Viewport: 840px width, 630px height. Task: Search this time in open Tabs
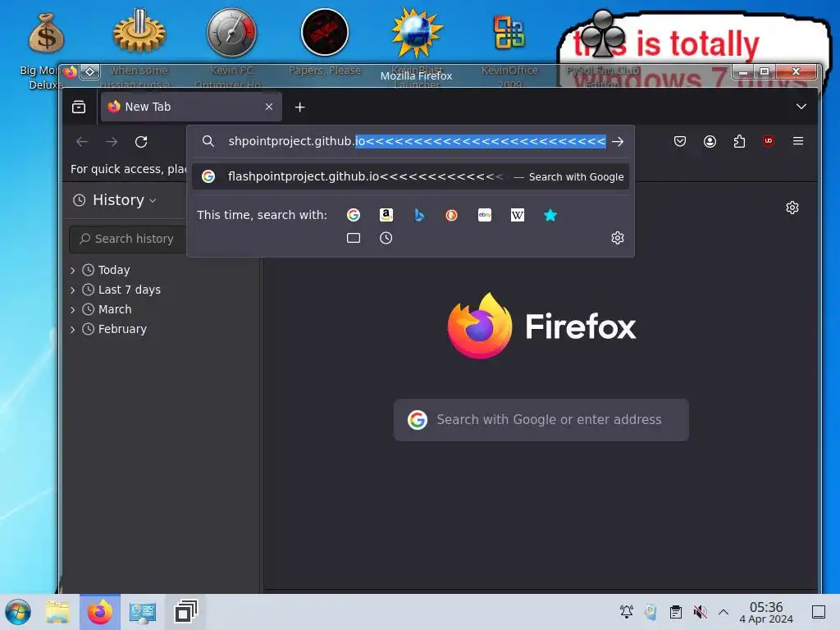pos(354,238)
